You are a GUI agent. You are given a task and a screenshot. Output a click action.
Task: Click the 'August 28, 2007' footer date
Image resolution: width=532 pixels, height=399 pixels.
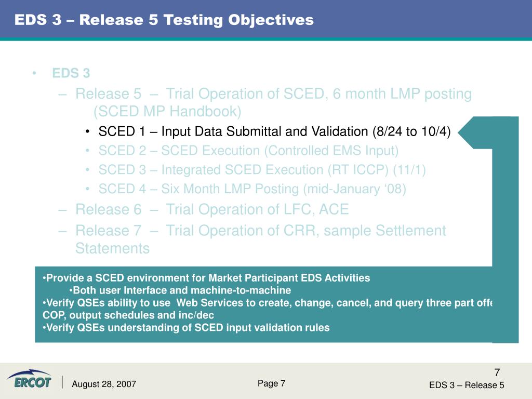click(104, 384)
